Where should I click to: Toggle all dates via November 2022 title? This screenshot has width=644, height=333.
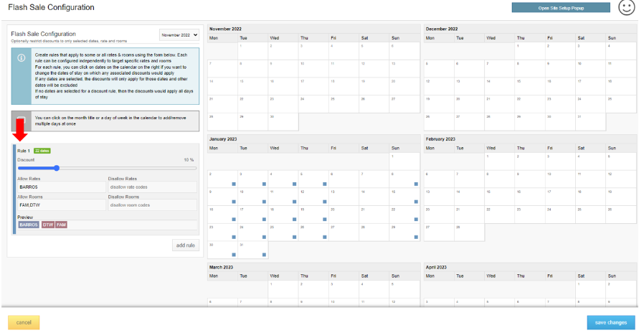point(225,29)
